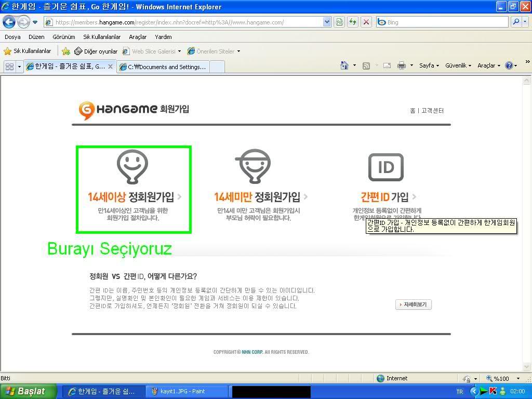Select the 14세미만 정회원가입 link
The image size is (532, 399).
pyautogui.click(x=261, y=197)
